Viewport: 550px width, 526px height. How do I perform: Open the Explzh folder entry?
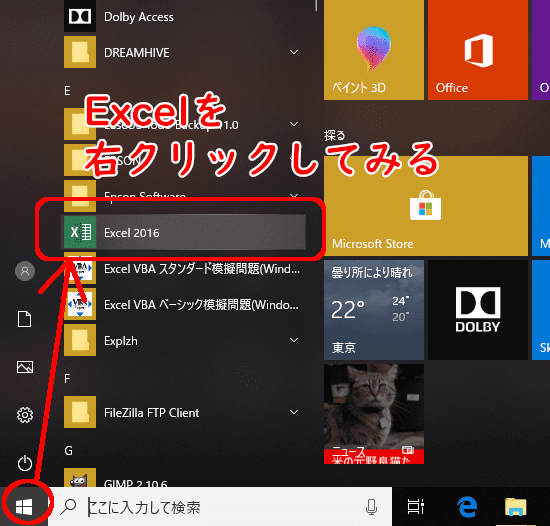184,340
